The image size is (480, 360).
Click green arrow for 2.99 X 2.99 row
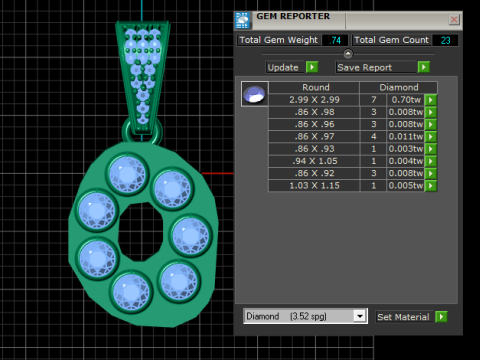[x=431, y=100]
